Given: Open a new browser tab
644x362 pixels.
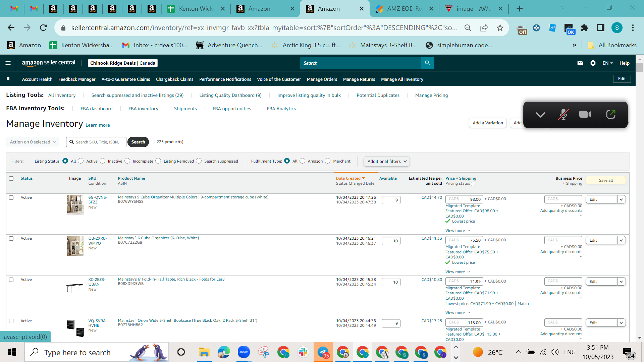Looking at the screenshot, I should point(520,9).
